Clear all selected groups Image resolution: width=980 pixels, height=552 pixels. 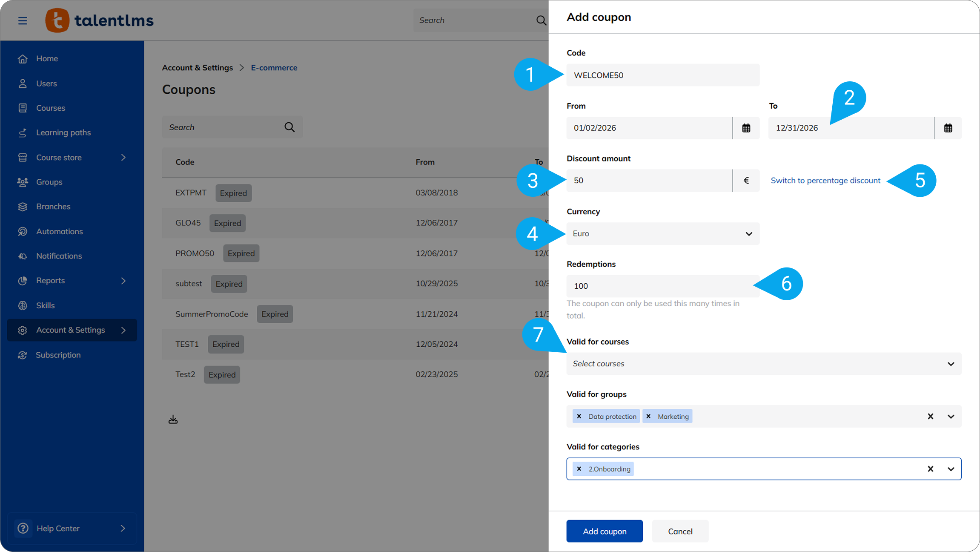(930, 416)
